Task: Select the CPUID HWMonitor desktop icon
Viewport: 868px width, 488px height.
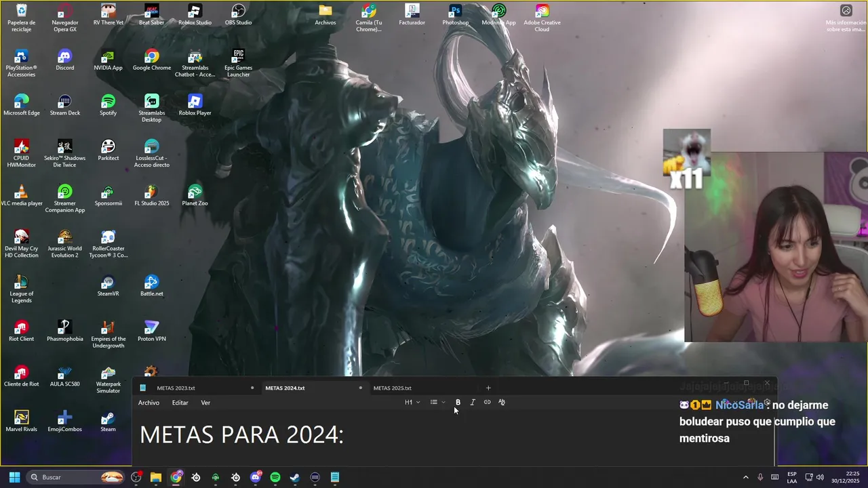Action: pyautogui.click(x=21, y=154)
